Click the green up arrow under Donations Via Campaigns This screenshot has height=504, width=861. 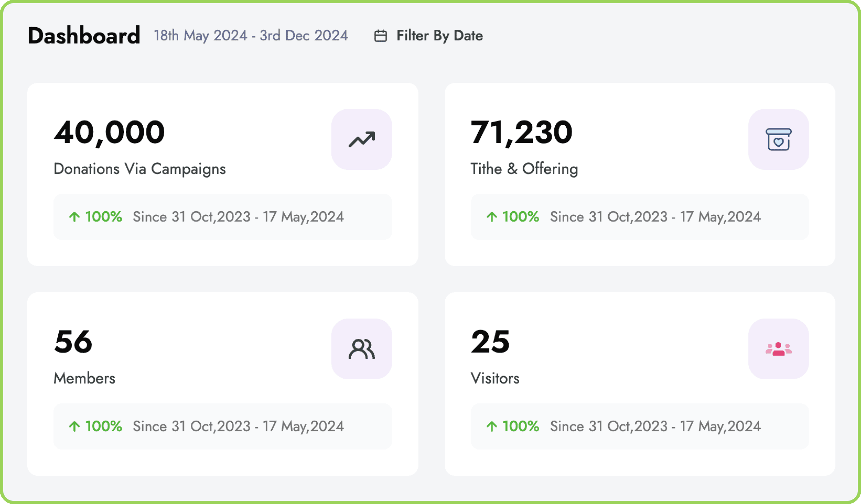tap(74, 217)
